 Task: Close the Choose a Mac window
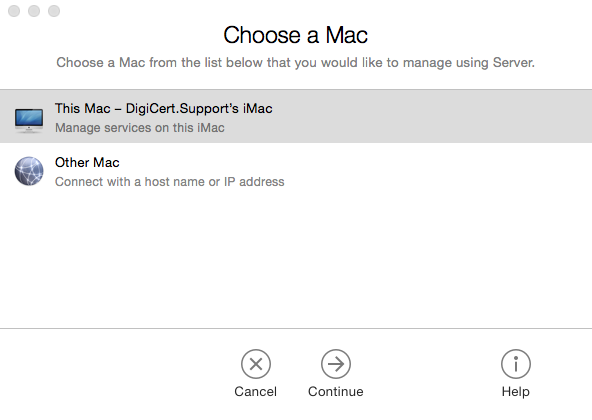pyautogui.click(x=14, y=11)
